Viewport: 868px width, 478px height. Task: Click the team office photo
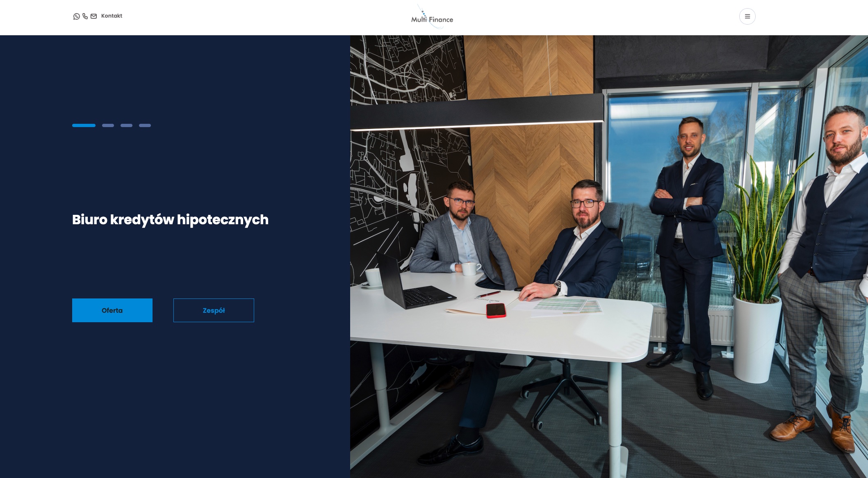coord(609,257)
